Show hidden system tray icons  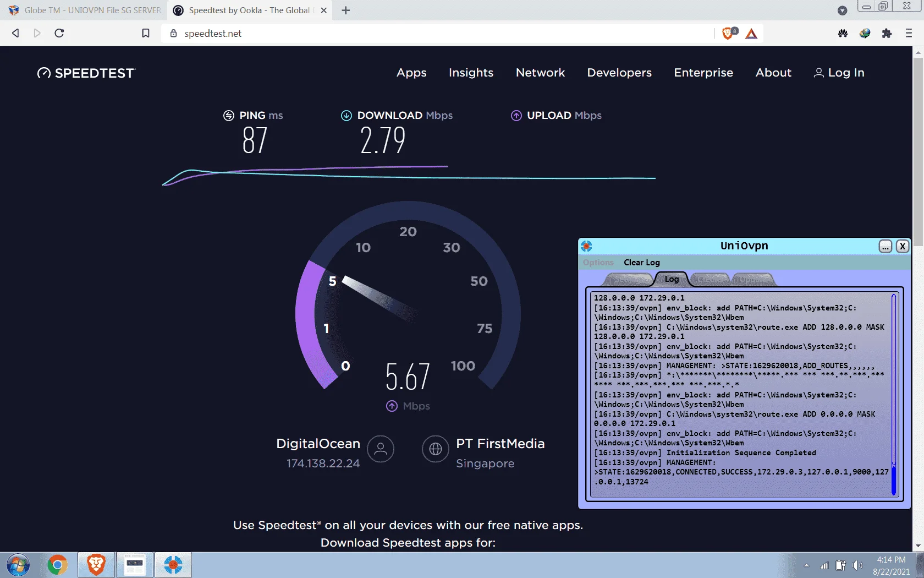(806, 565)
